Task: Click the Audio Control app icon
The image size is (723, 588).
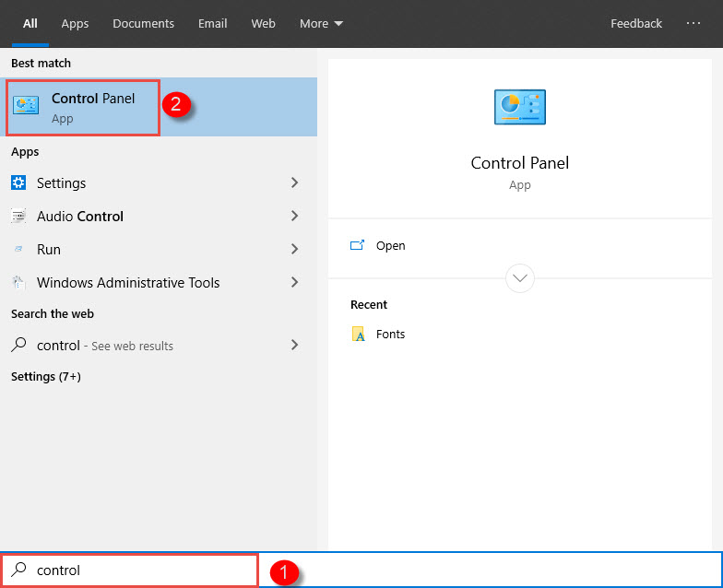Action: [18, 217]
